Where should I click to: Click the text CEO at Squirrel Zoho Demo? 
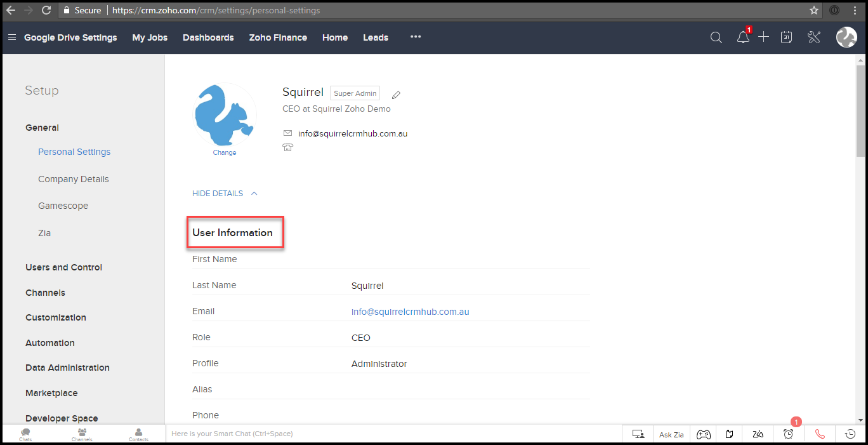pos(336,109)
